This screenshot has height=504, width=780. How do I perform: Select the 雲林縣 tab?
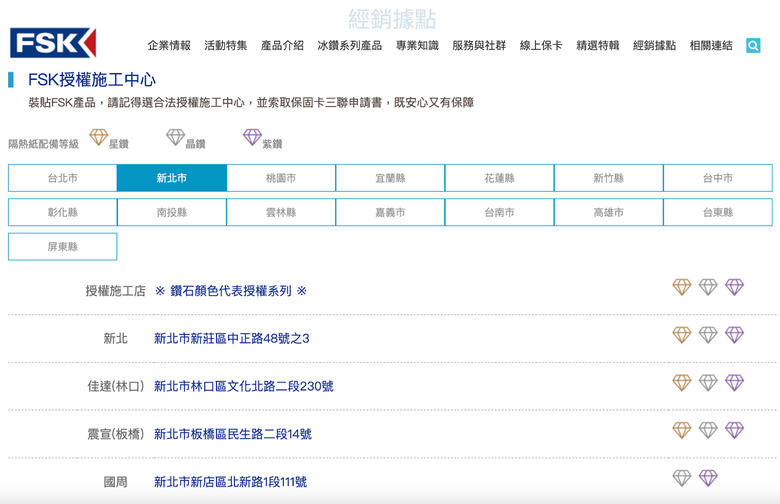pos(281,212)
